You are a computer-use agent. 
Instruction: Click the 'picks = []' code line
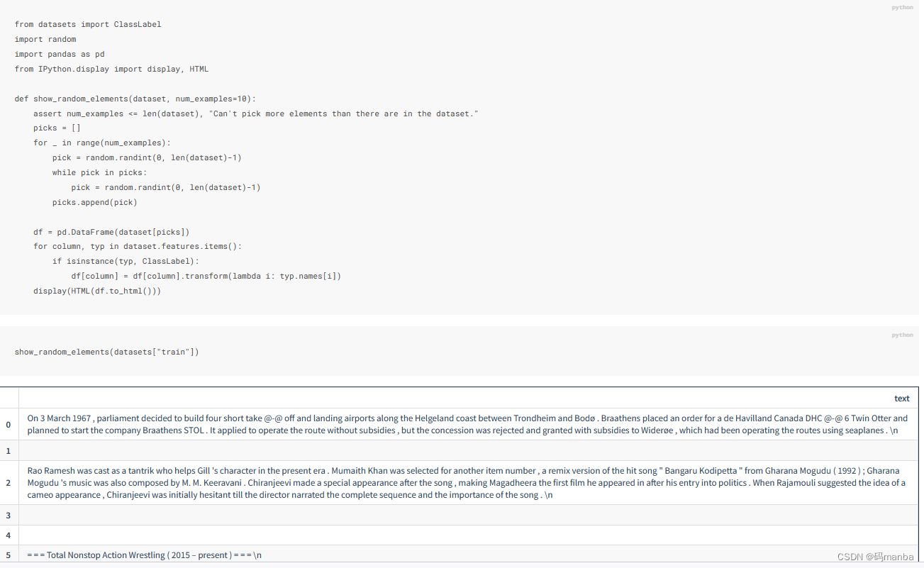pos(57,128)
